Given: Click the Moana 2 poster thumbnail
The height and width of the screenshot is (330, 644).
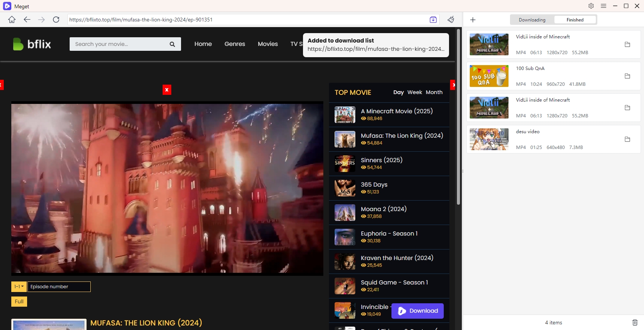Looking at the screenshot, I should click(x=345, y=213).
